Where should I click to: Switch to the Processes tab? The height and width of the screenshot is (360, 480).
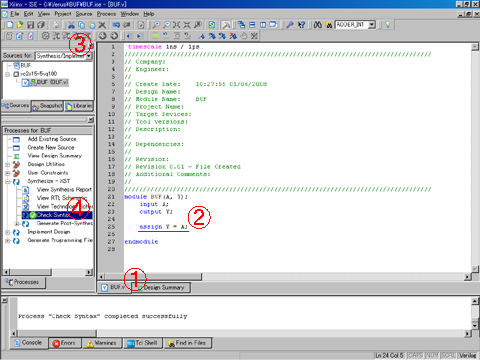click(x=23, y=282)
